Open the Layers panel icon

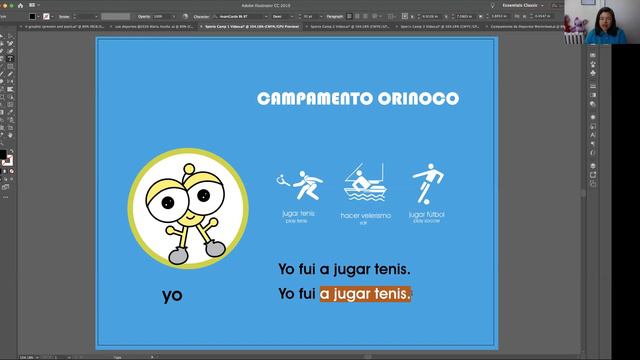(593, 166)
